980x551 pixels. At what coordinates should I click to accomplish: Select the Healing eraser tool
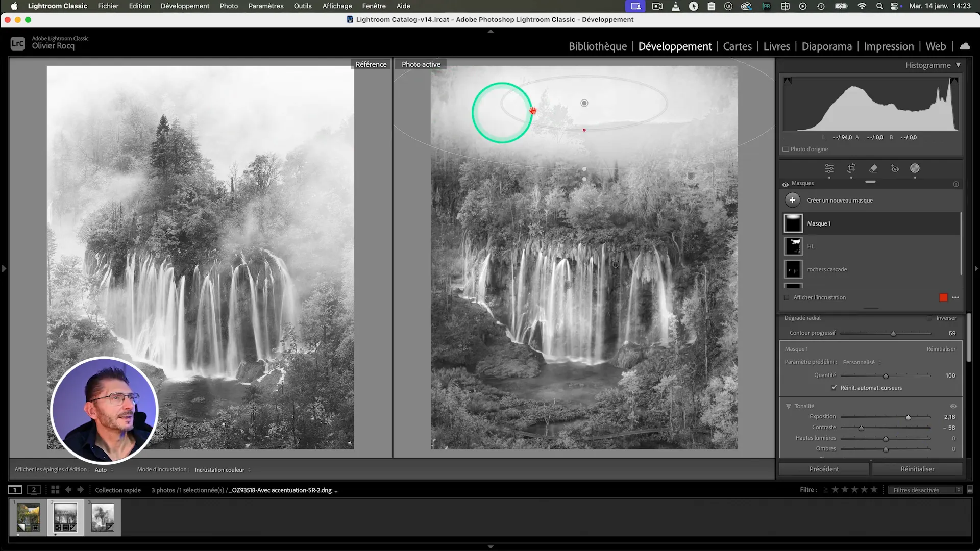873,168
